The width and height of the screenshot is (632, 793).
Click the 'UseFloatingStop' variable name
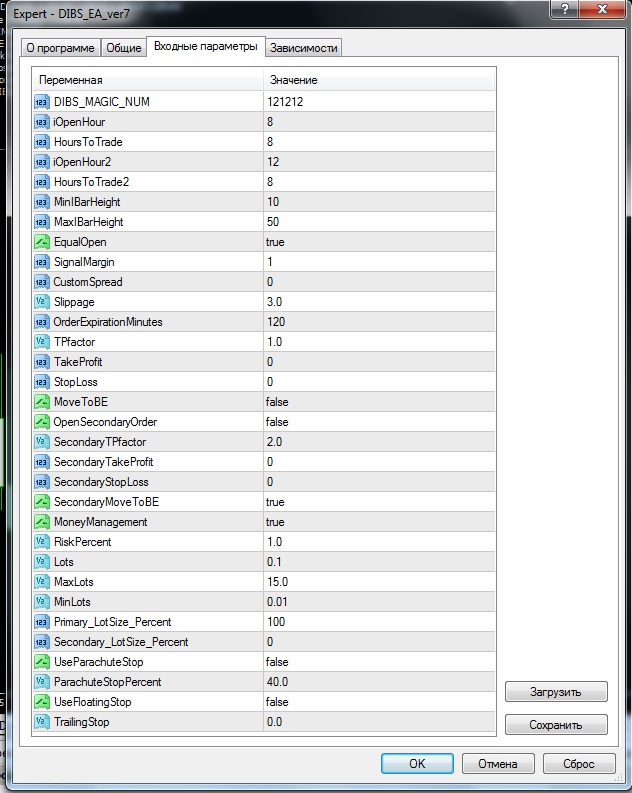pos(93,702)
